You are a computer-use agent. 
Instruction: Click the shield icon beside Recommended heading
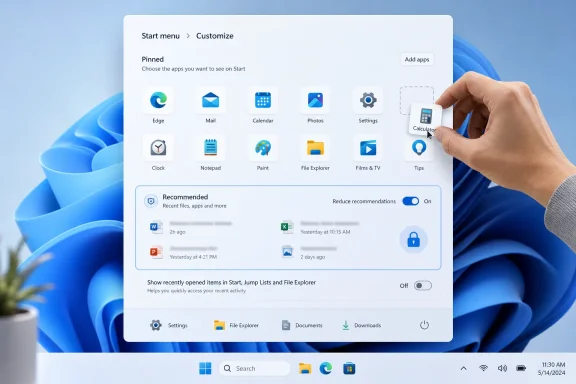tap(151, 201)
